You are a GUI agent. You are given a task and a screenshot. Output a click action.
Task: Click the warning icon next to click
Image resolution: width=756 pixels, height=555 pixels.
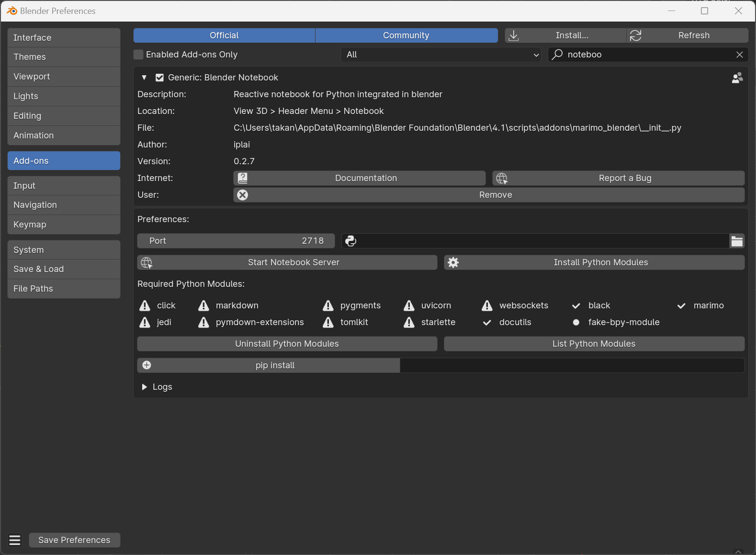point(145,306)
